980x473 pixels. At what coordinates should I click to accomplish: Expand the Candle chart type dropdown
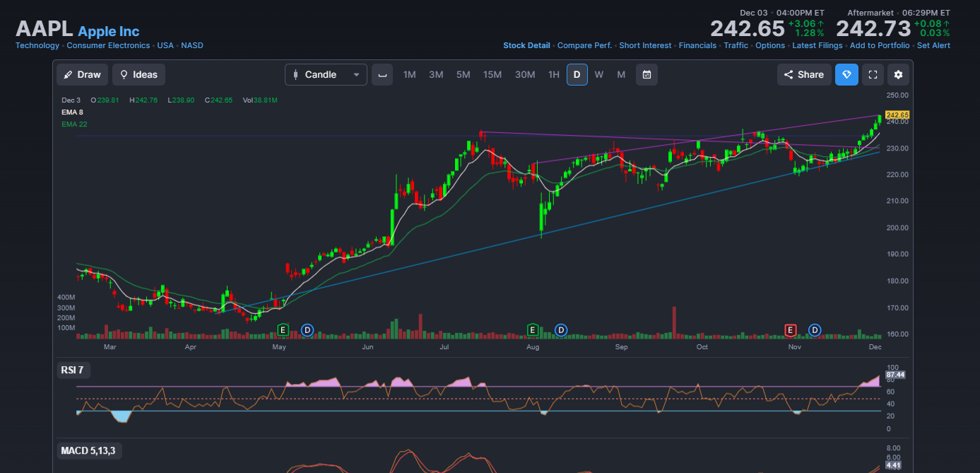pyautogui.click(x=326, y=74)
